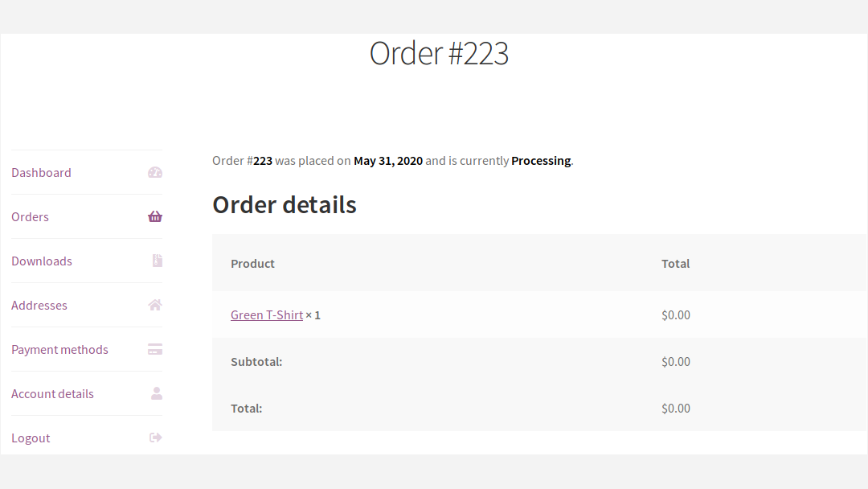Go to the Orders section

pos(30,217)
